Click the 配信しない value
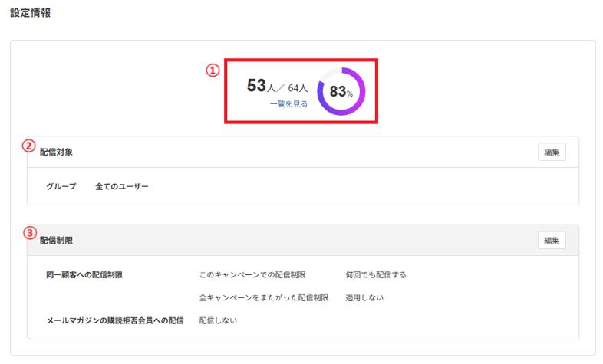Viewport: 603px width, 364px height. (x=218, y=320)
